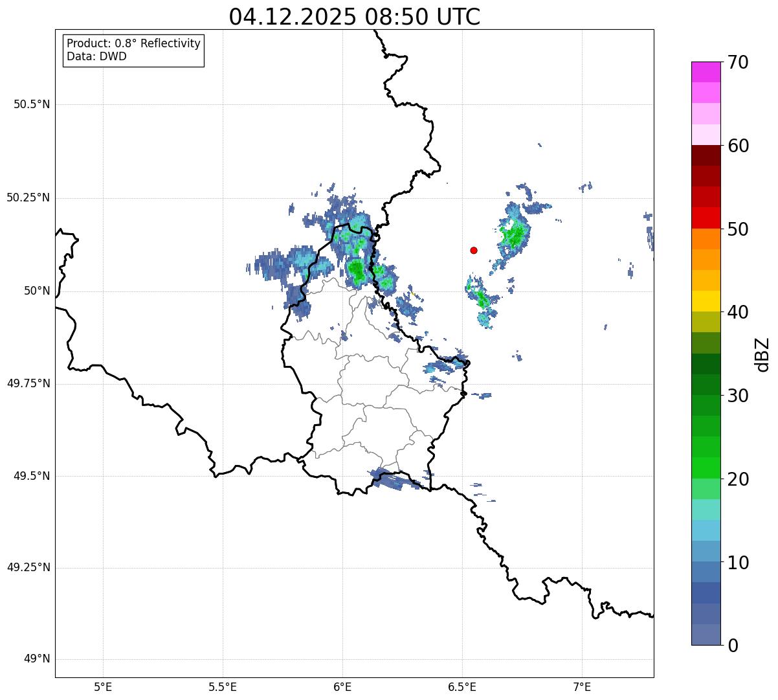This screenshot has height=700, width=778.
Task: Click the colorbar tick label '30'
Action: click(x=738, y=396)
